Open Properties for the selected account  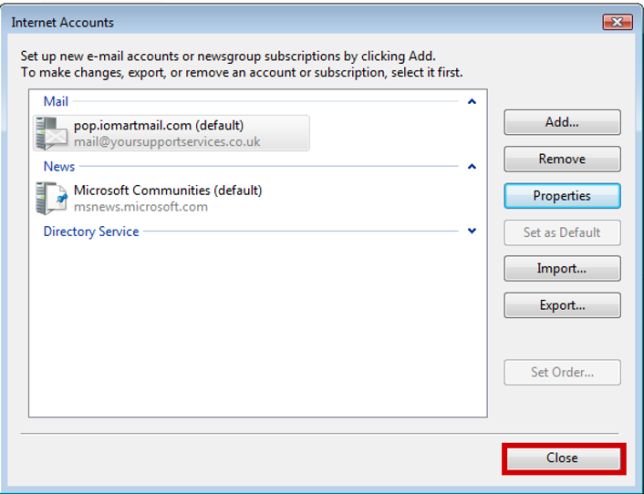562,196
